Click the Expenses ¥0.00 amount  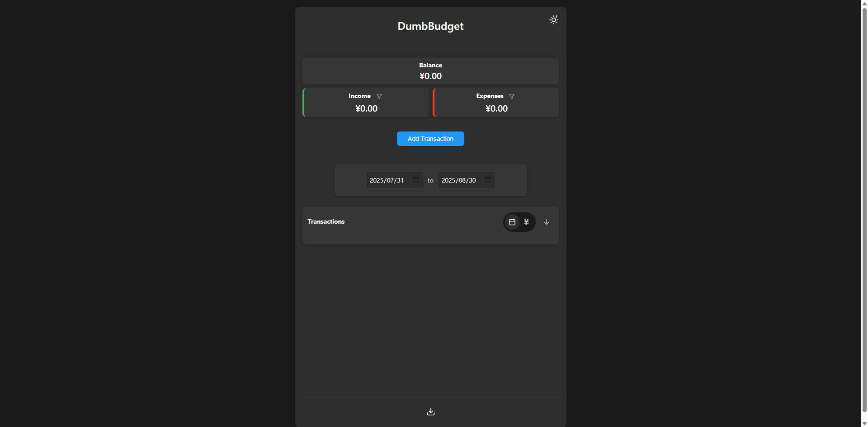[496, 109]
